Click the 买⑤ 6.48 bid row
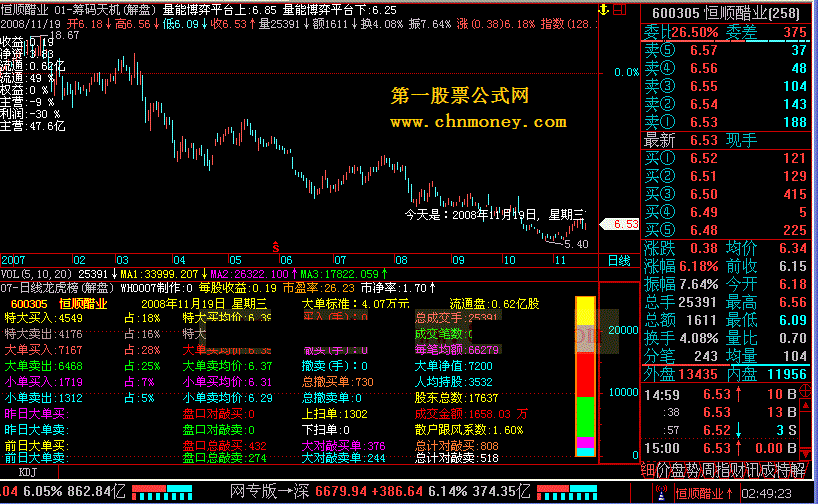The height and width of the screenshot is (504, 818). 726,230
